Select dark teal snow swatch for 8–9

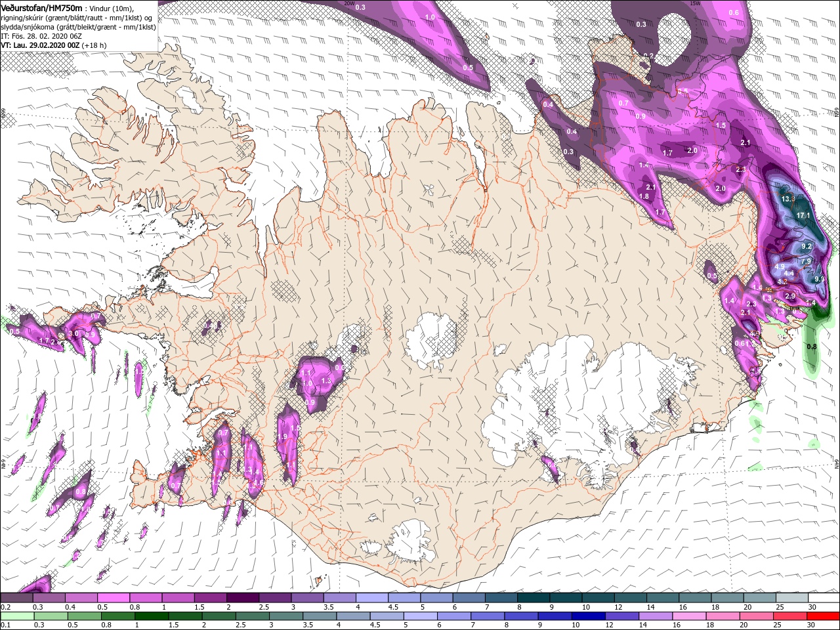pos(533,598)
